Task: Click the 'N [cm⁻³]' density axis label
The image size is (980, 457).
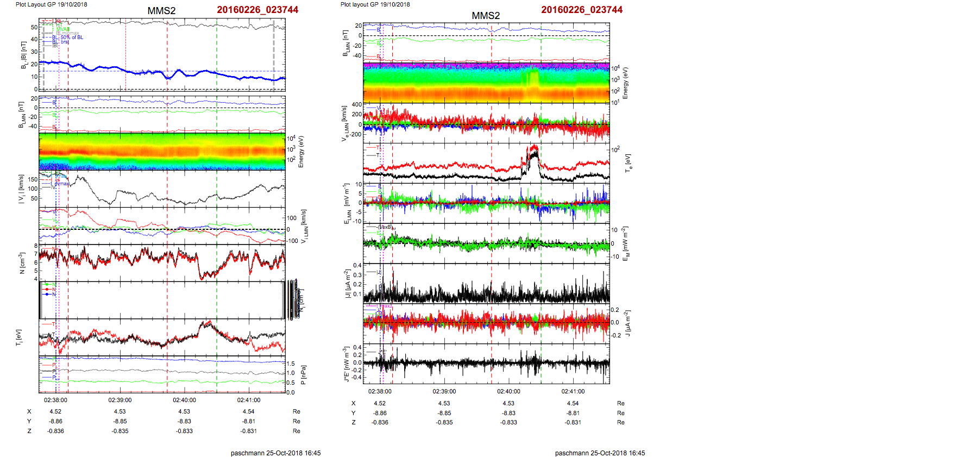Action: pos(22,263)
